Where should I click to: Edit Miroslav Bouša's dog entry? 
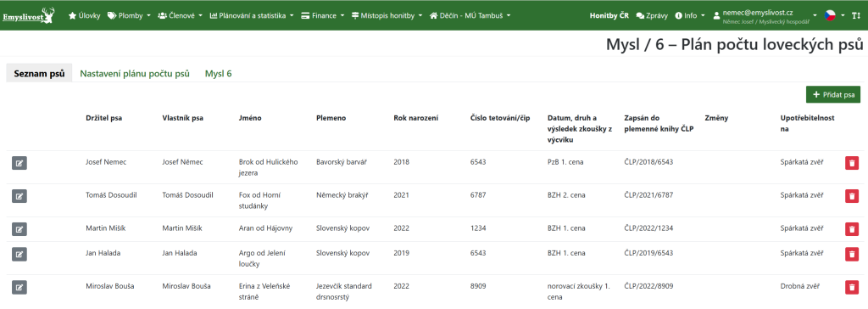[19, 288]
